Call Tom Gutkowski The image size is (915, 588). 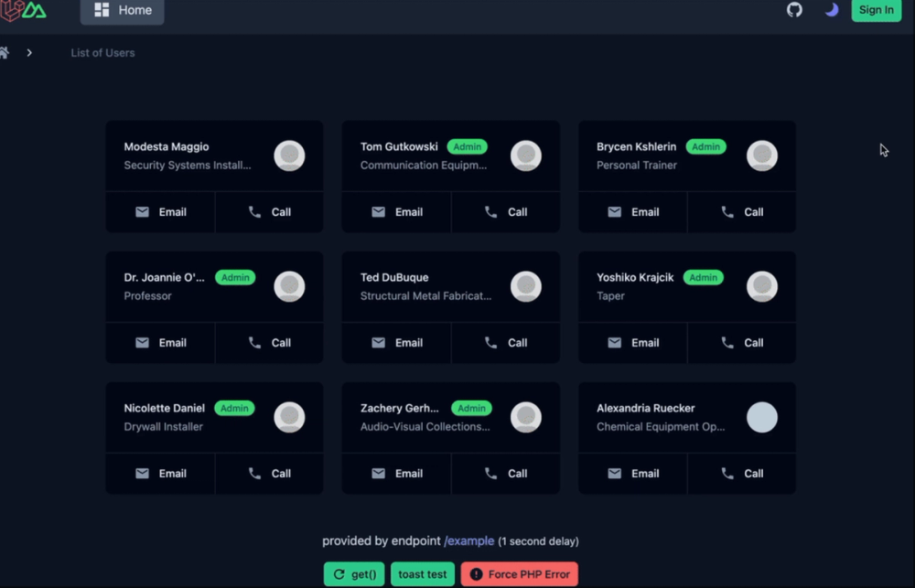click(506, 212)
